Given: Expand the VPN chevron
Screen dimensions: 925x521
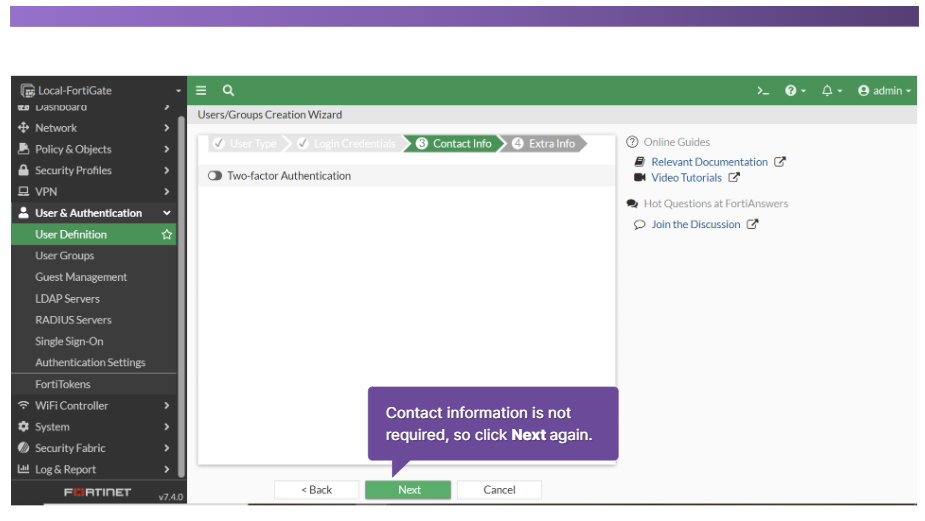Looking at the screenshot, I should pos(167,191).
